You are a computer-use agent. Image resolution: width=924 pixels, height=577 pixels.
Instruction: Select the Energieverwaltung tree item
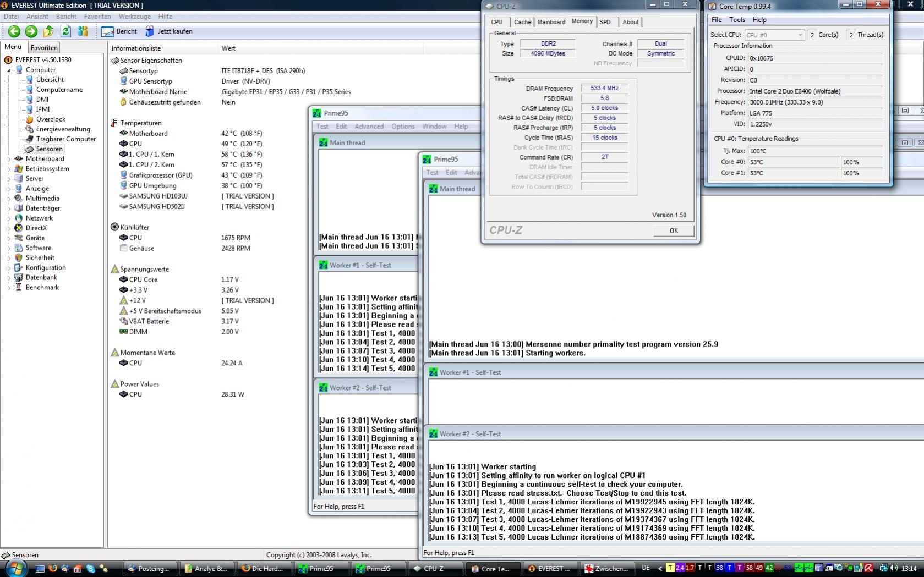tap(63, 129)
